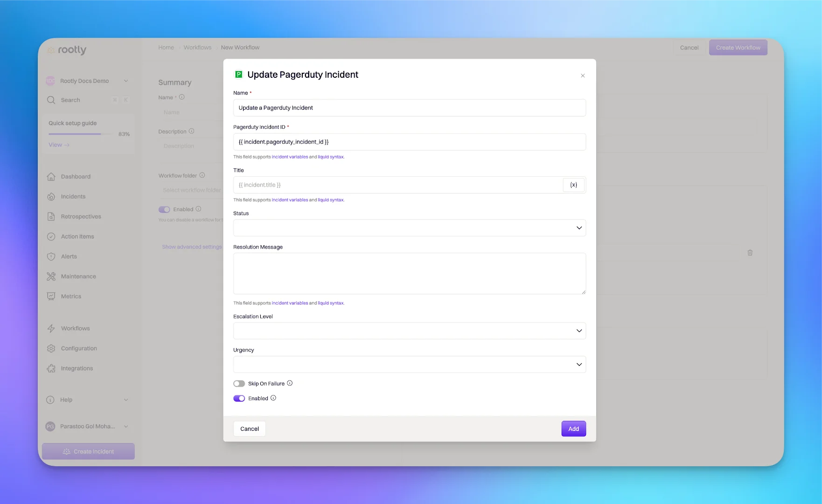Open Action Items section
Image resolution: width=822 pixels, height=504 pixels.
tap(77, 237)
